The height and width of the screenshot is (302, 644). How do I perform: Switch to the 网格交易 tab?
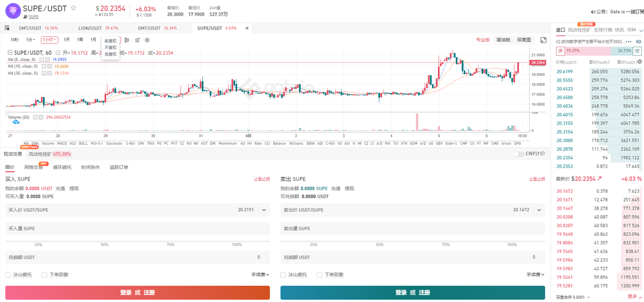click(x=33, y=167)
